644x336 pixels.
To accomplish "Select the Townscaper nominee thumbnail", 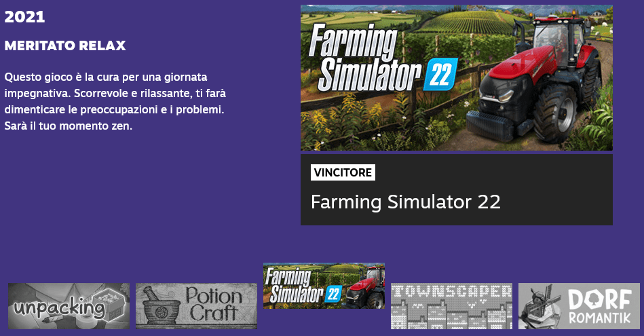I will [451, 306].
